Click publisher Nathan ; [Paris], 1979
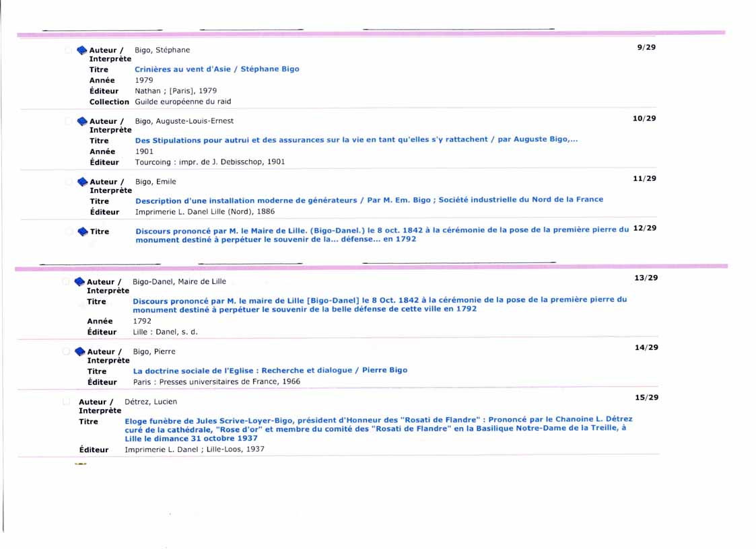756x549 pixels. (x=176, y=91)
